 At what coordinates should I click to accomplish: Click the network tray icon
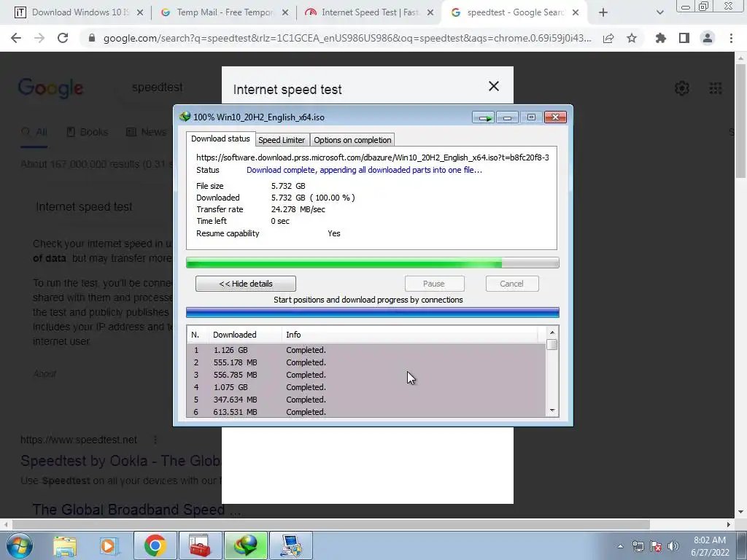tap(638, 546)
